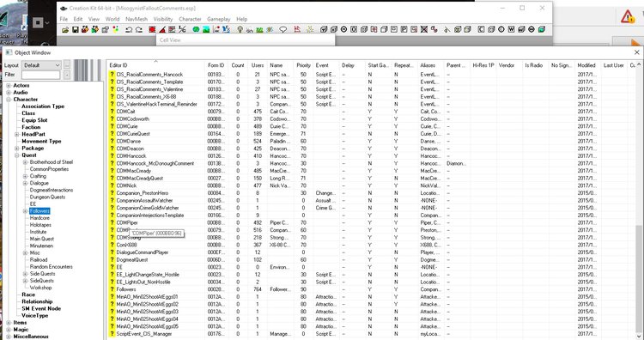The width and height of the screenshot is (644, 340).
Task: Open the Gameplay menu
Action: click(218, 19)
